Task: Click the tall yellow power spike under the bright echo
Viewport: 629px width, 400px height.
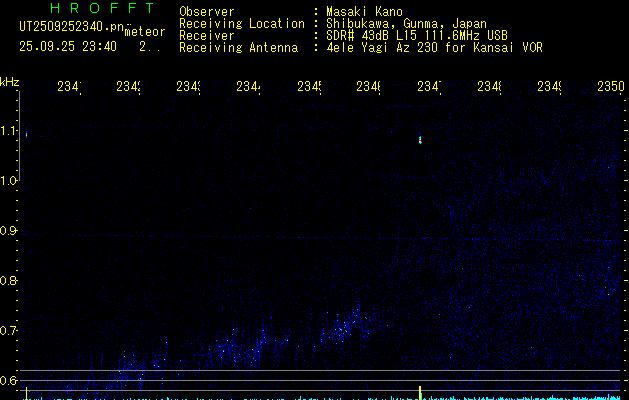Action: (420, 393)
